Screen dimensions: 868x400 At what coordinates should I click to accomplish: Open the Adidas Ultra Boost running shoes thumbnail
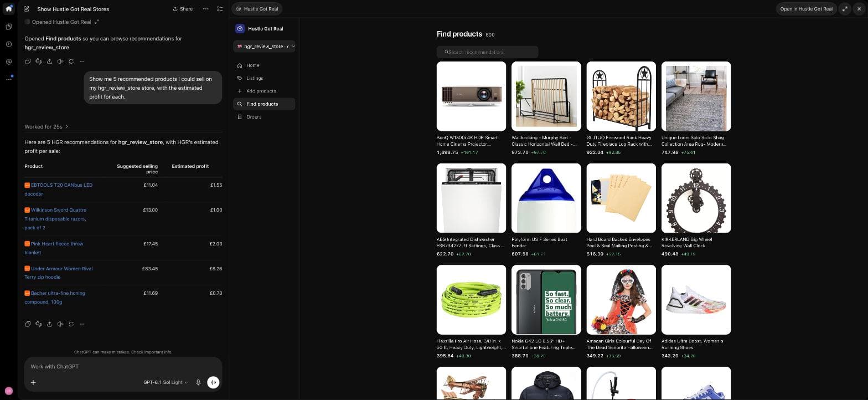[696, 300]
